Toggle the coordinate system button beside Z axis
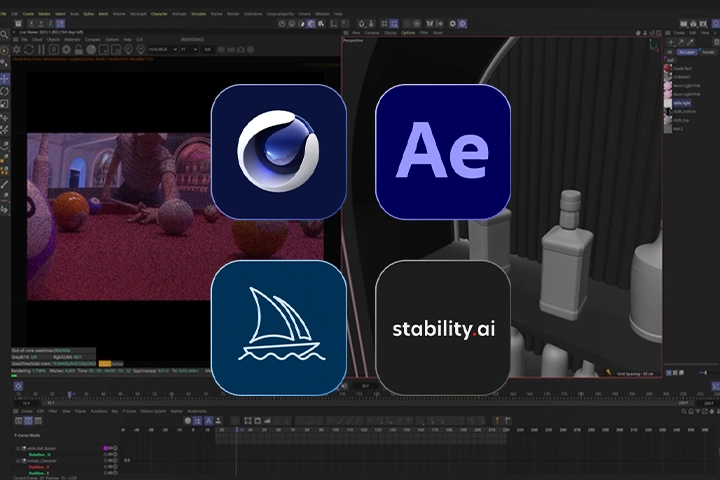Viewport: 720px width, 480px height. click(x=61, y=23)
